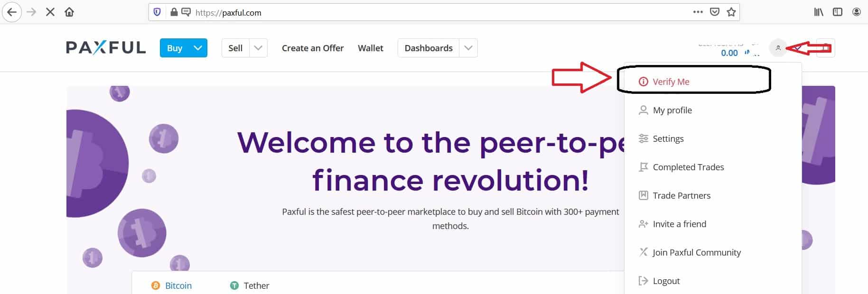
Task: Click the Settings gear in the menu
Action: (643, 138)
